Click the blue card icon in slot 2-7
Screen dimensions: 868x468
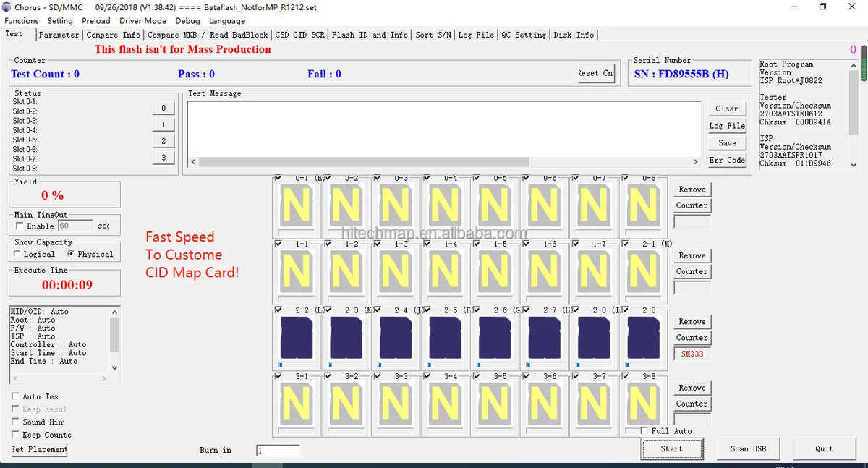click(x=544, y=337)
